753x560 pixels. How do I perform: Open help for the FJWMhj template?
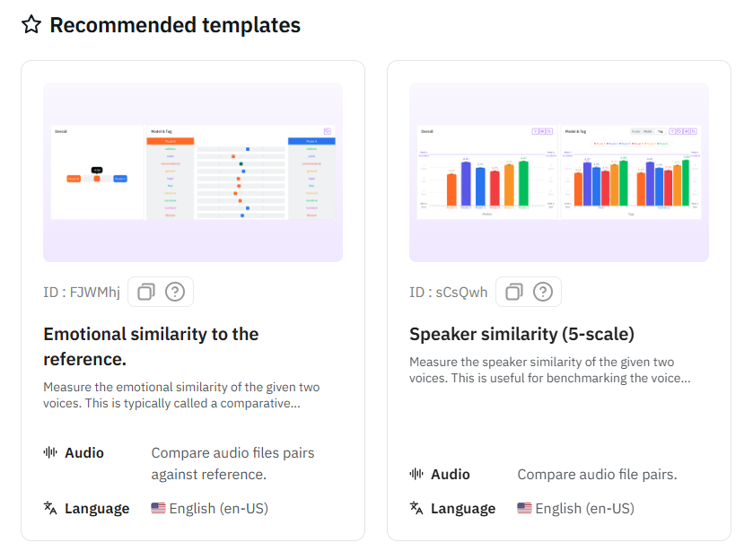point(175,292)
